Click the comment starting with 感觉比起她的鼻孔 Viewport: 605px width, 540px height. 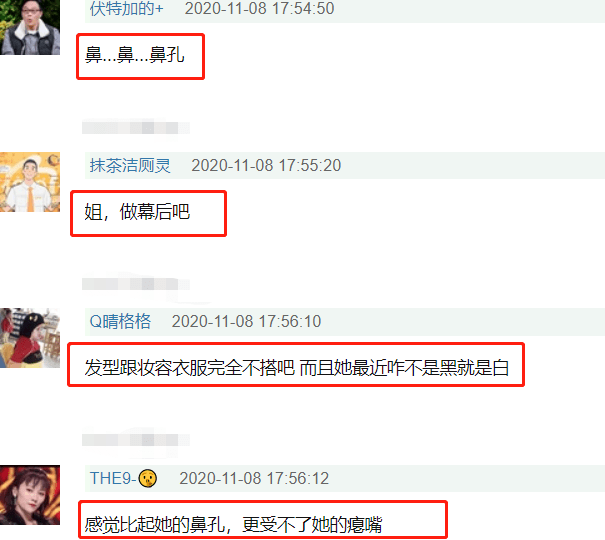[x=233, y=525]
